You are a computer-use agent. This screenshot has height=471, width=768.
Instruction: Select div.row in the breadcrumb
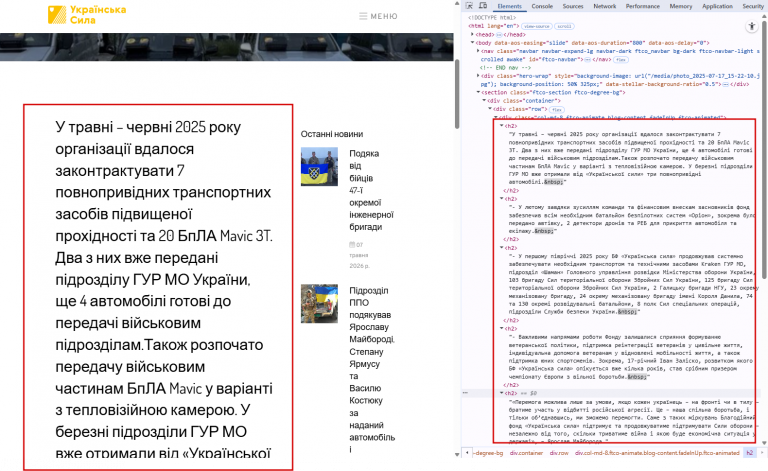click(559, 453)
